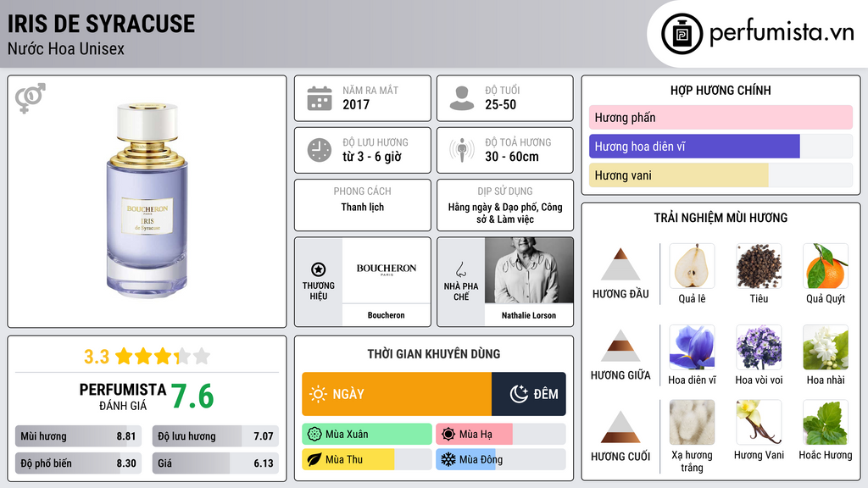Click the Hương cuối pyramid icon
The image size is (868, 488).
pyautogui.click(x=620, y=427)
